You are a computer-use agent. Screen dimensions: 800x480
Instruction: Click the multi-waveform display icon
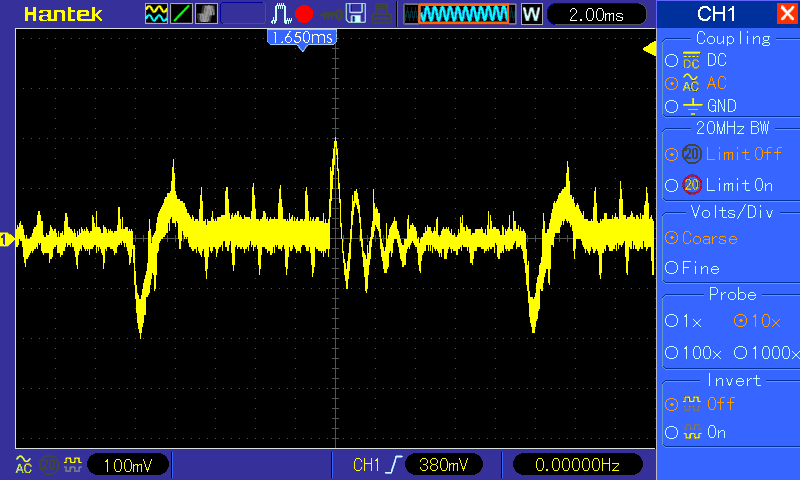[x=156, y=14]
